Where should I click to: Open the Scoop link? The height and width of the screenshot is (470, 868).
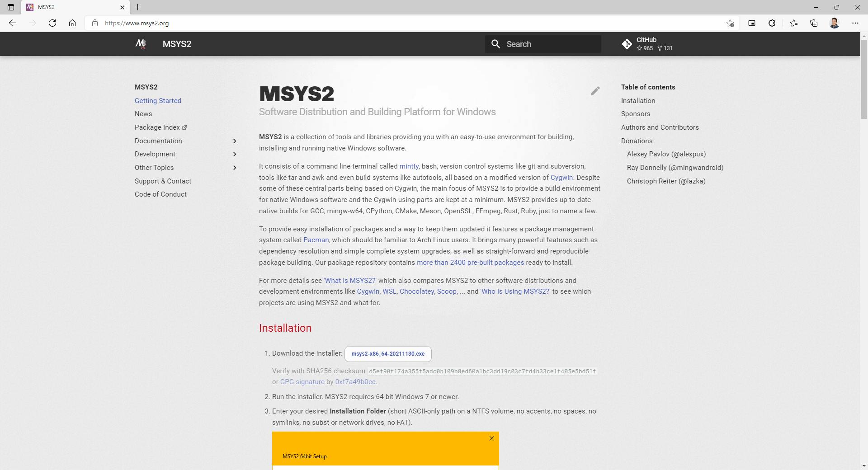click(447, 291)
